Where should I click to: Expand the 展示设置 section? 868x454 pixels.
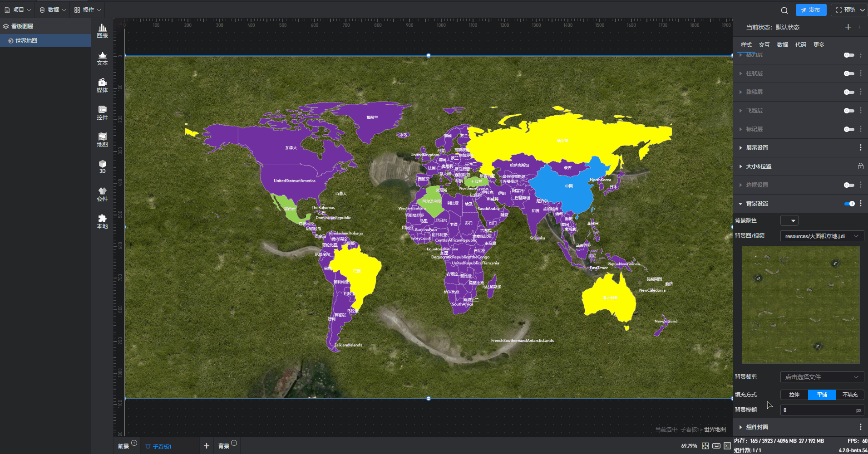coord(757,148)
